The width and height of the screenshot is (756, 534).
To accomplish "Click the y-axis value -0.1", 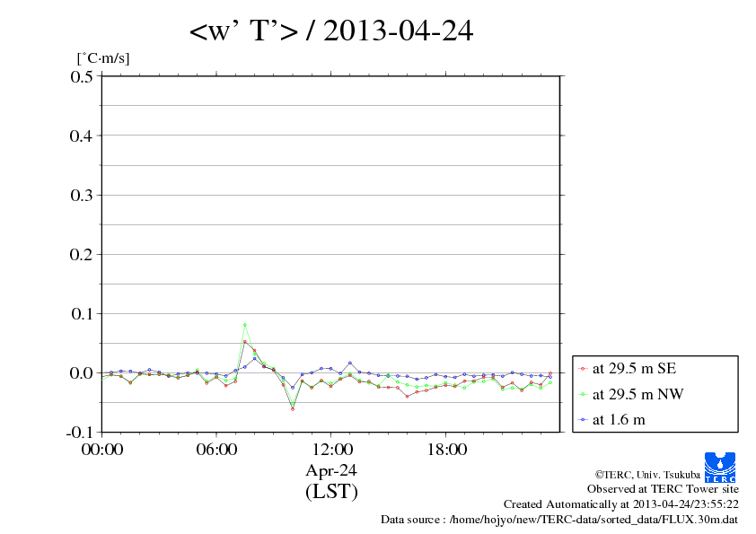I will pos(79,433).
